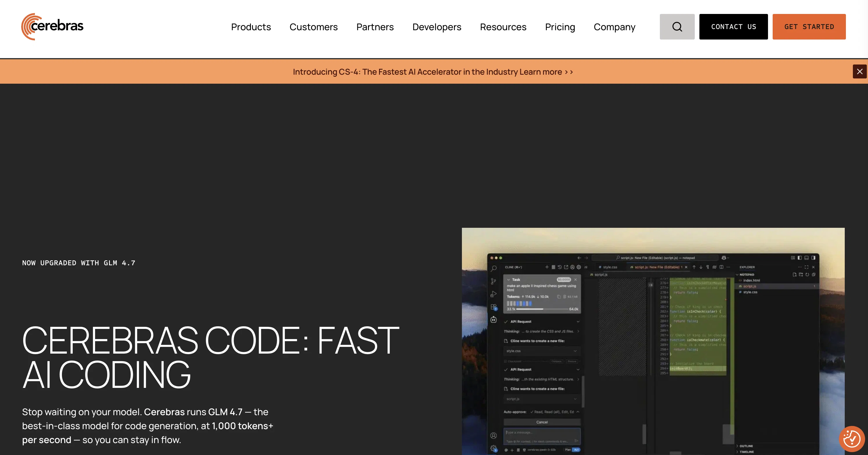Open the Developers menu
The width and height of the screenshot is (868, 455).
click(x=437, y=27)
